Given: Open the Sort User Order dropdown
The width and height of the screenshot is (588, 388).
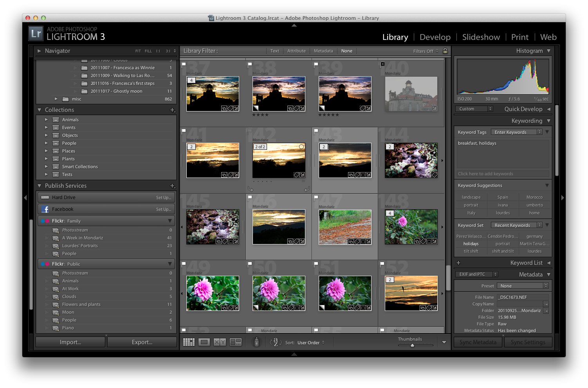Looking at the screenshot, I should (x=311, y=343).
